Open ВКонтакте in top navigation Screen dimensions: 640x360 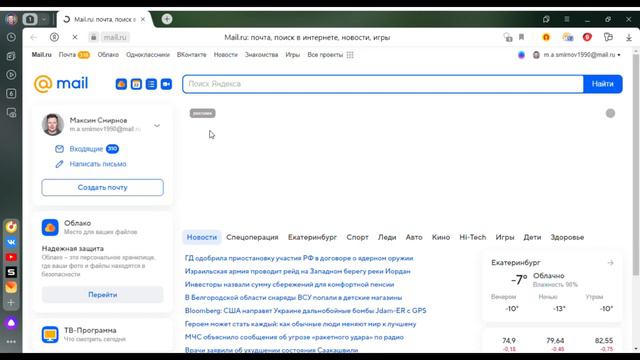coord(191,55)
